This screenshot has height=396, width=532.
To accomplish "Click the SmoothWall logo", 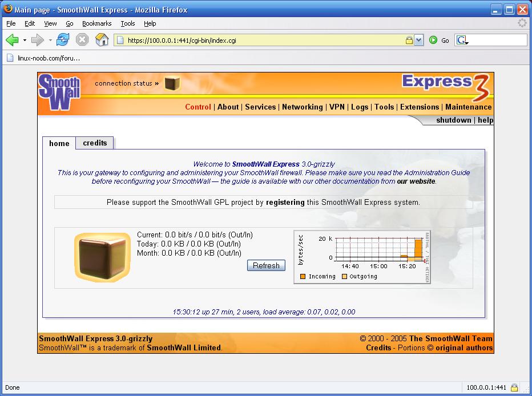I will pyautogui.click(x=59, y=92).
